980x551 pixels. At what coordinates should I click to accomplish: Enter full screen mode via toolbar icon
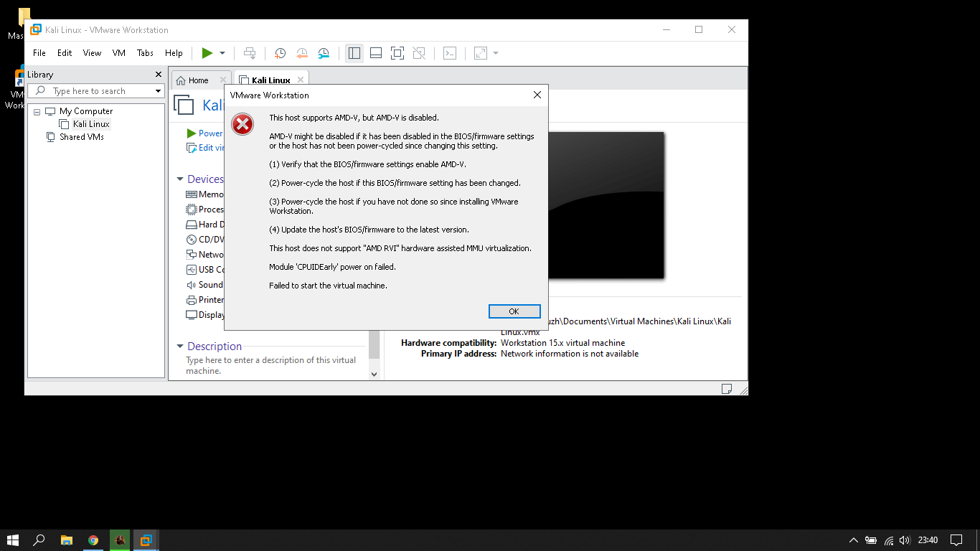(x=397, y=53)
